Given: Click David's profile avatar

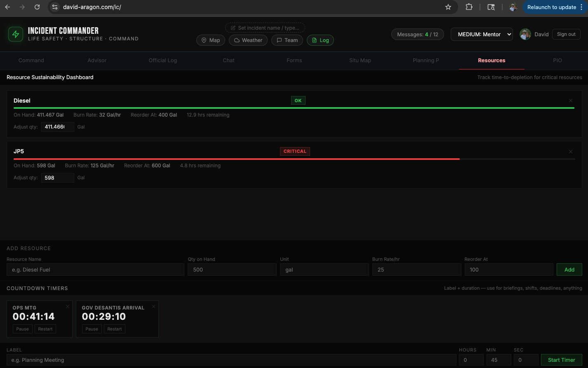Looking at the screenshot, I should [525, 34].
